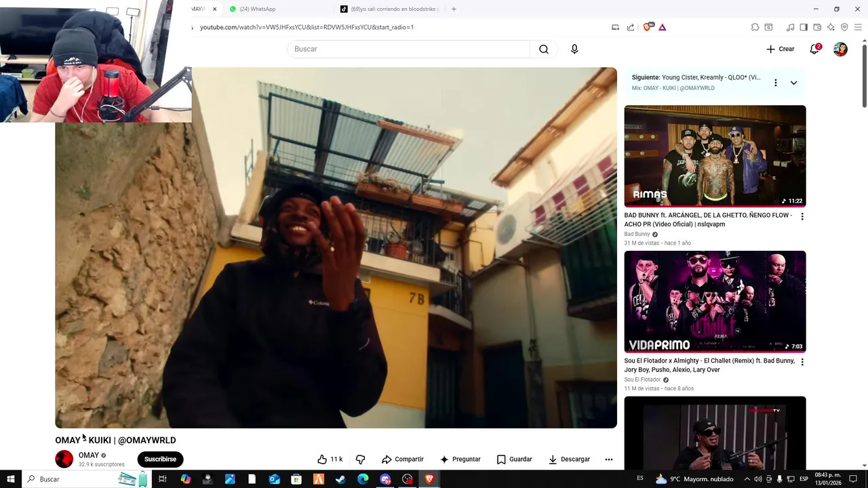Screen dimensions: 868x488
Task: Collapse the playlist panel chevron
Action: (793, 83)
